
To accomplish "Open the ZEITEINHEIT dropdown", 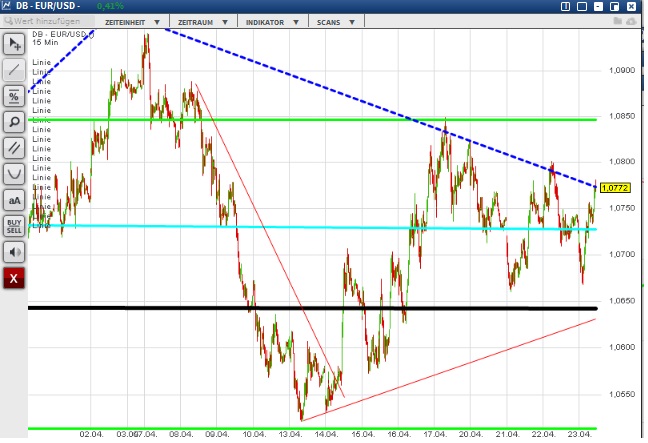I will (x=132, y=22).
